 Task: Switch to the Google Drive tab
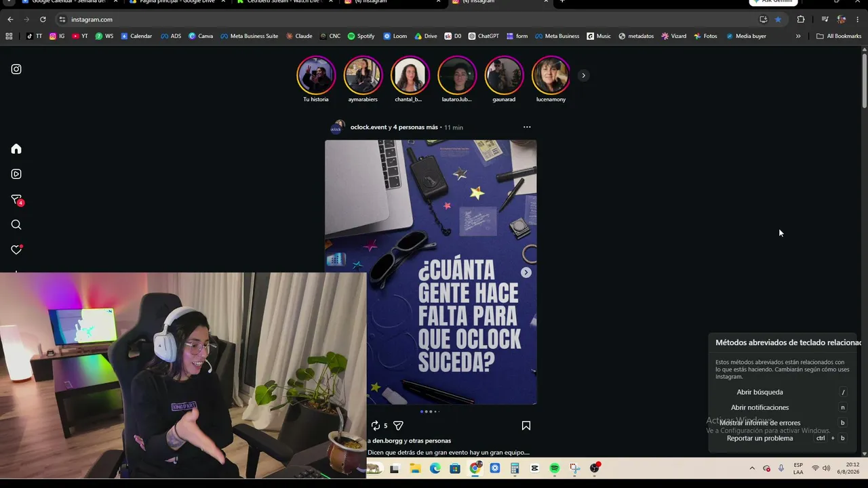pos(176,2)
